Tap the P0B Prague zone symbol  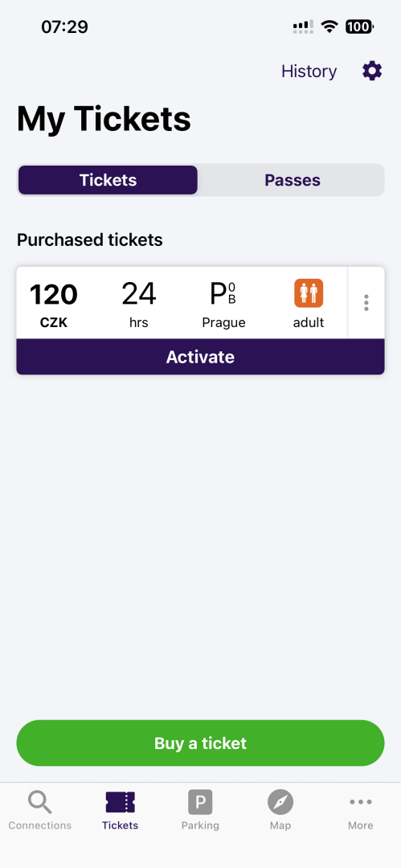coord(223,294)
